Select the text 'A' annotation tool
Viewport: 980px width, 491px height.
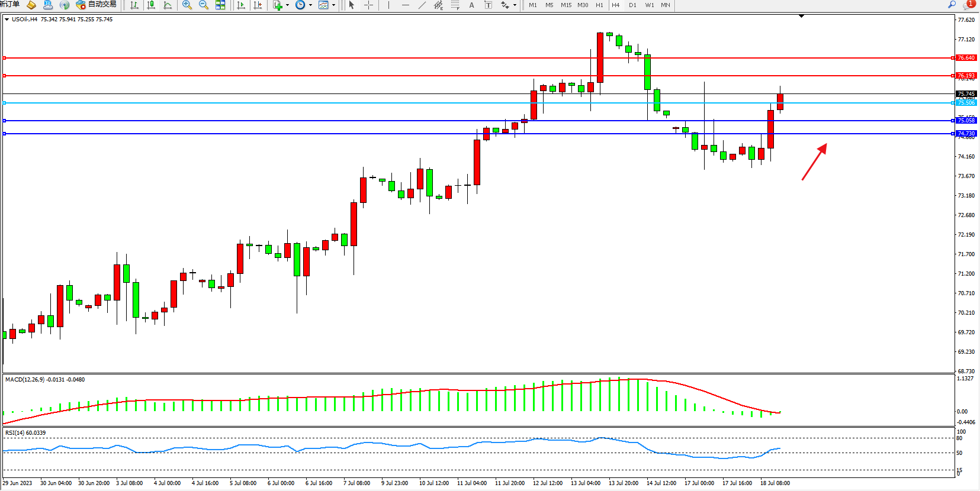point(471,5)
